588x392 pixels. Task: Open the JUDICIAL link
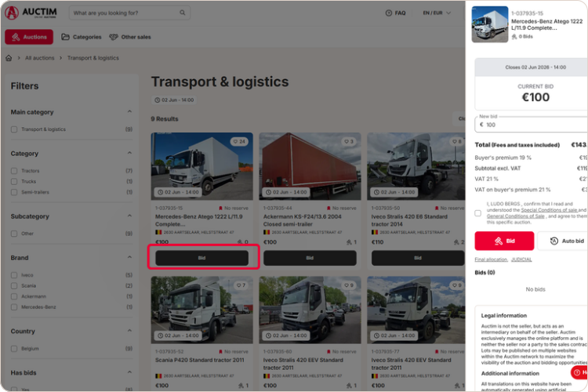click(x=521, y=260)
